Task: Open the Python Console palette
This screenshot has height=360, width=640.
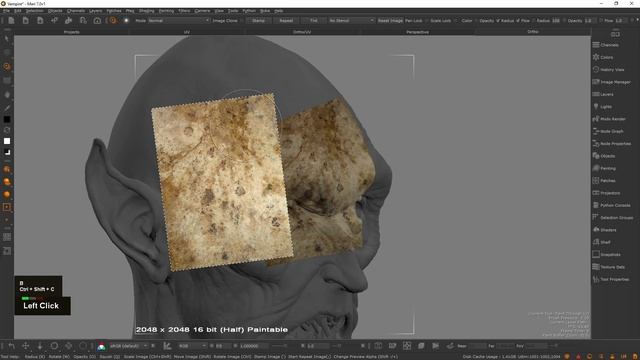Action: click(611, 205)
